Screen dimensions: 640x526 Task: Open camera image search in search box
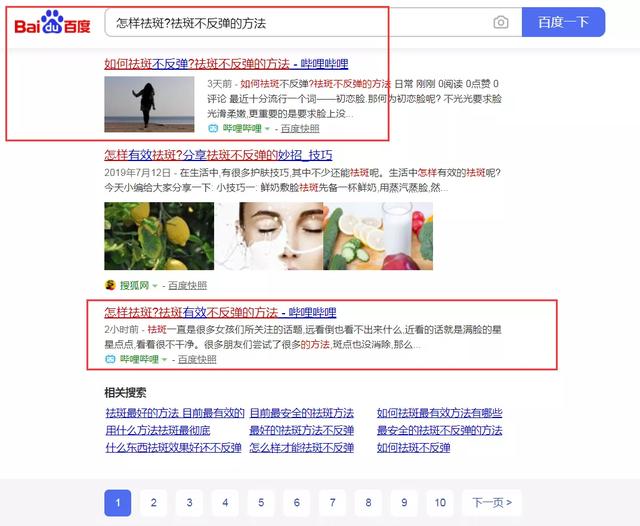point(501,22)
